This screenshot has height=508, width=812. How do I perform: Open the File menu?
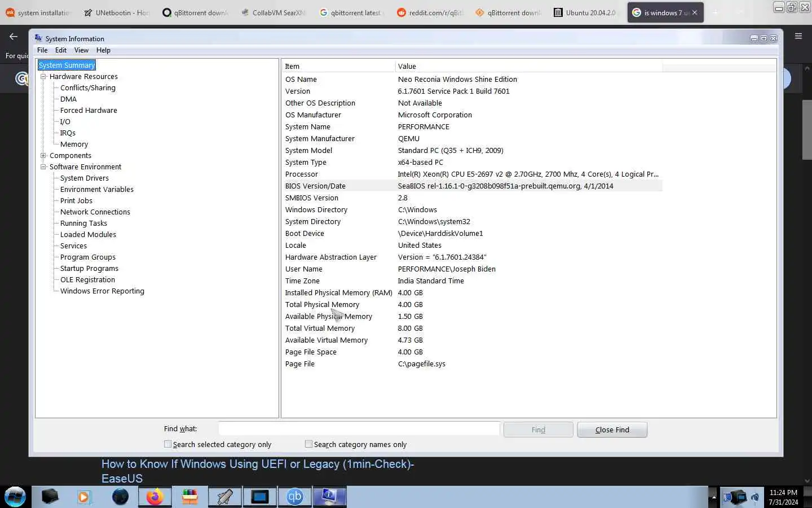tap(42, 50)
